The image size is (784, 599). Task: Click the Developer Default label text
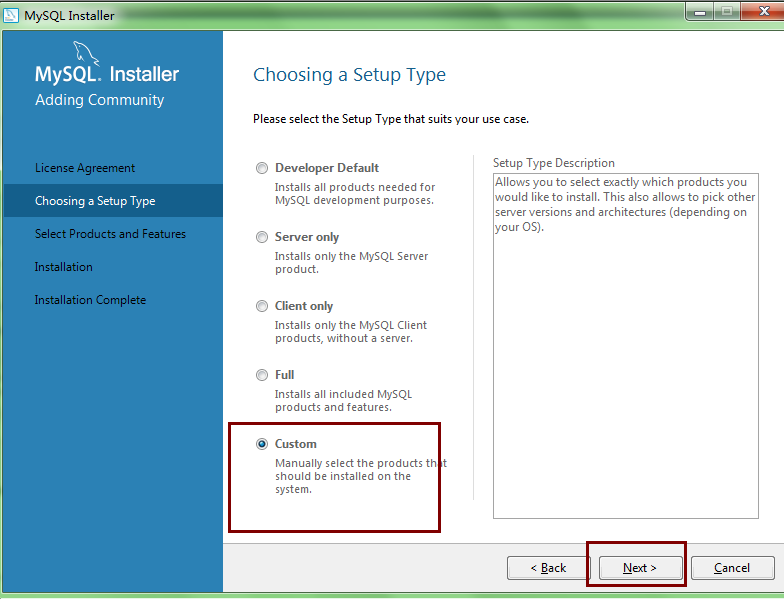tap(327, 168)
